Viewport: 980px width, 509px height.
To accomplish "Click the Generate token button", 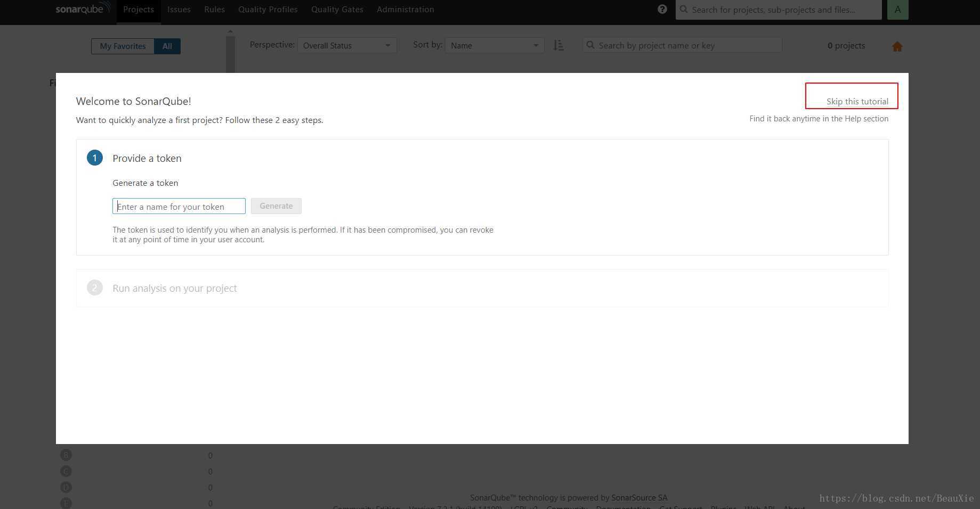I will [x=276, y=206].
